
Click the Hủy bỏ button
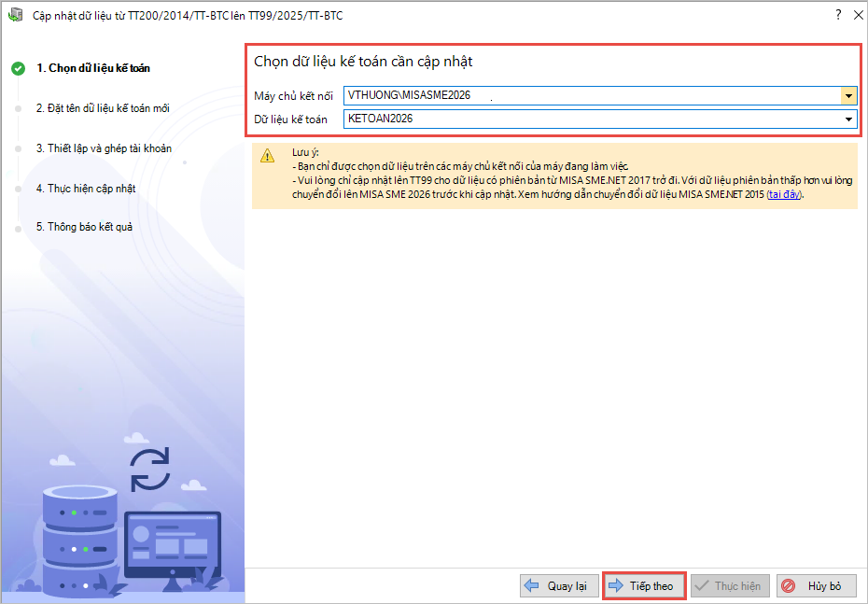pyautogui.click(x=816, y=586)
